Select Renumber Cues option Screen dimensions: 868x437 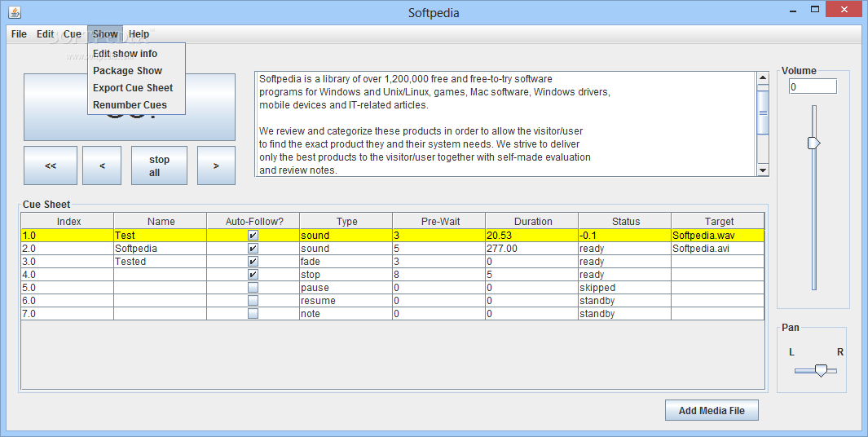pyautogui.click(x=136, y=105)
